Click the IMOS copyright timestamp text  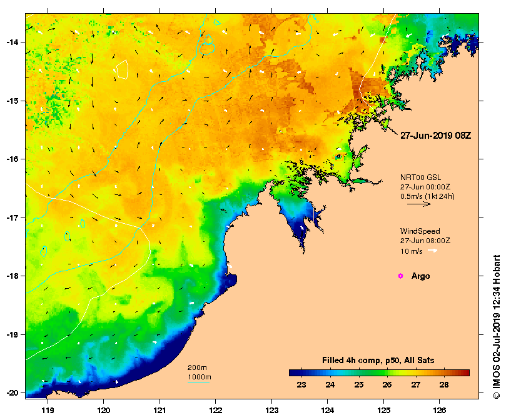497,326
